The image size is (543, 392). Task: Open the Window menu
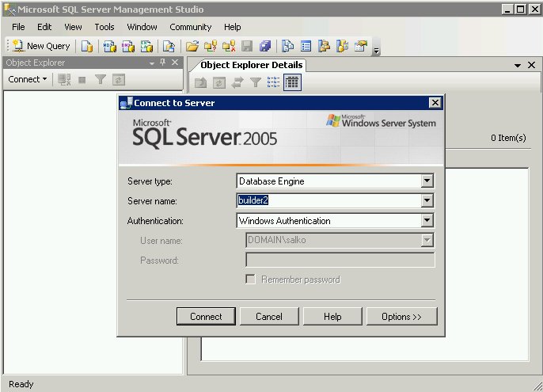pos(142,27)
